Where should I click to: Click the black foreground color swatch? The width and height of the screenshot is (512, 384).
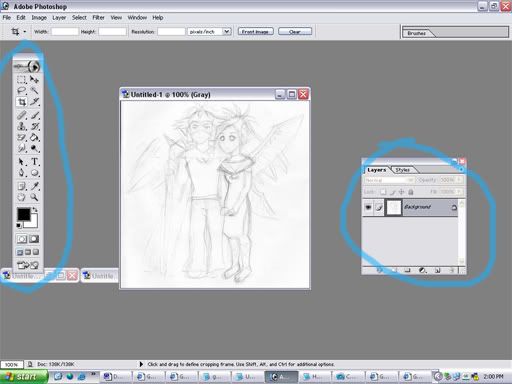[x=24, y=214]
